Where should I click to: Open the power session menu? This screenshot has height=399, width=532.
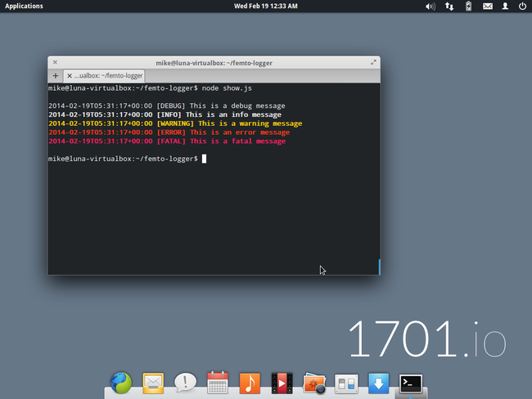pyautogui.click(x=523, y=6)
